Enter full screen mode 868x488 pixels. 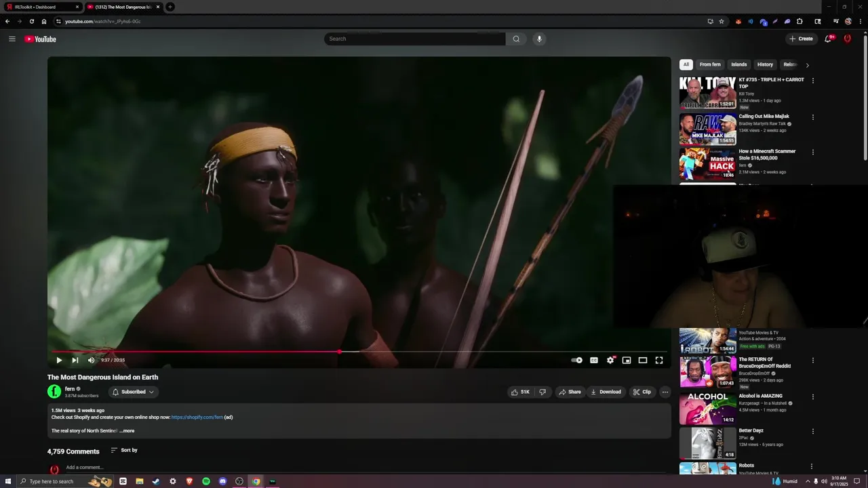tap(659, 361)
